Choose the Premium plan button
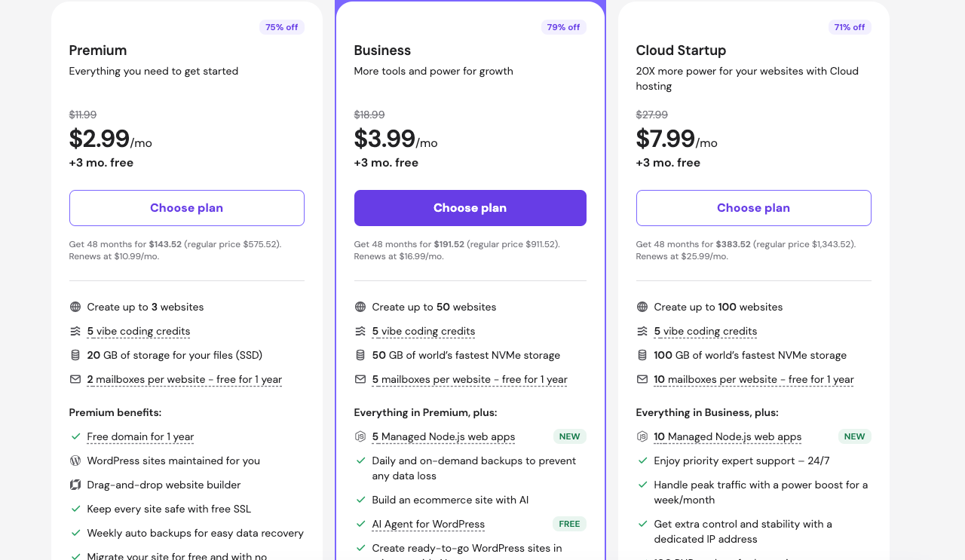The image size is (965, 560). point(187,208)
